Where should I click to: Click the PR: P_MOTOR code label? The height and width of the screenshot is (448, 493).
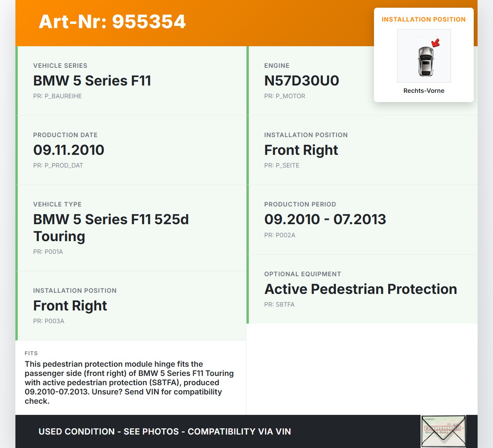pos(285,96)
